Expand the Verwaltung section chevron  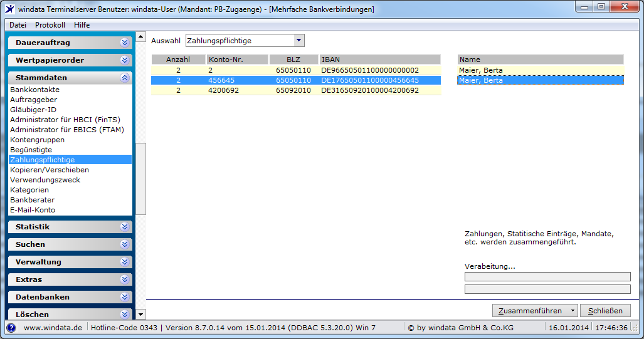tap(124, 262)
